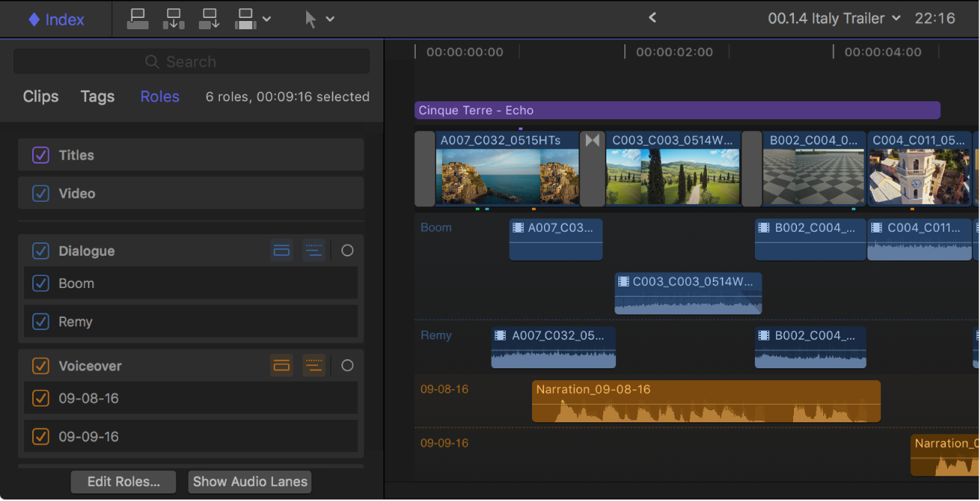Image resolution: width=980 pixels, height=501 pixels.
Task: Select the Arrow selection tool
Action: click(x=311, y=18)
